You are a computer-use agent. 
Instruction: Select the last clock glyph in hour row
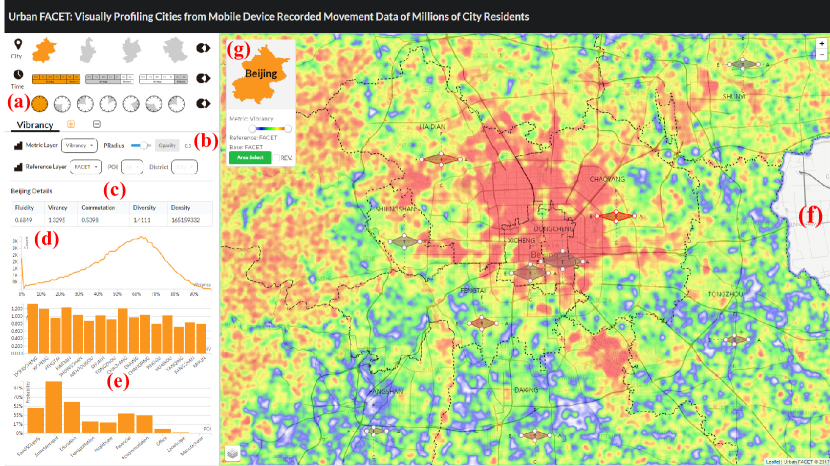[x=177, y=104]
